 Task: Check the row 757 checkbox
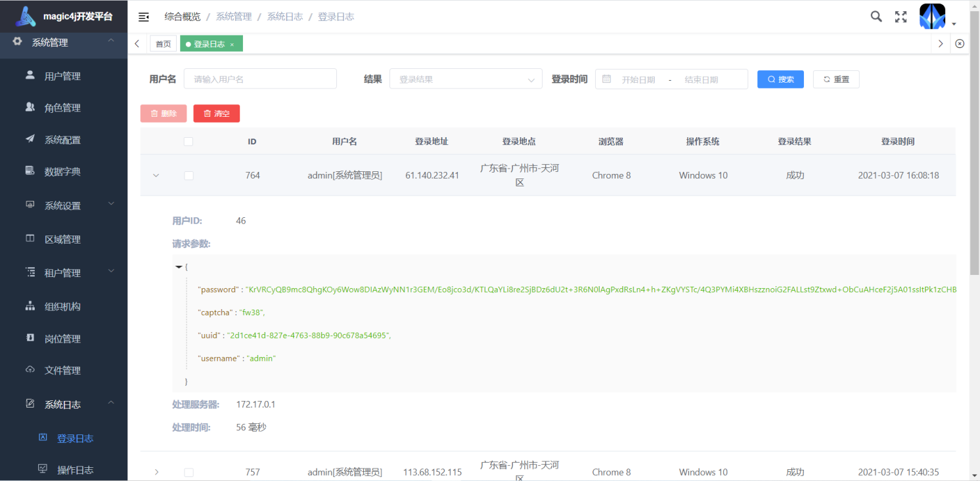coord(189,472)
